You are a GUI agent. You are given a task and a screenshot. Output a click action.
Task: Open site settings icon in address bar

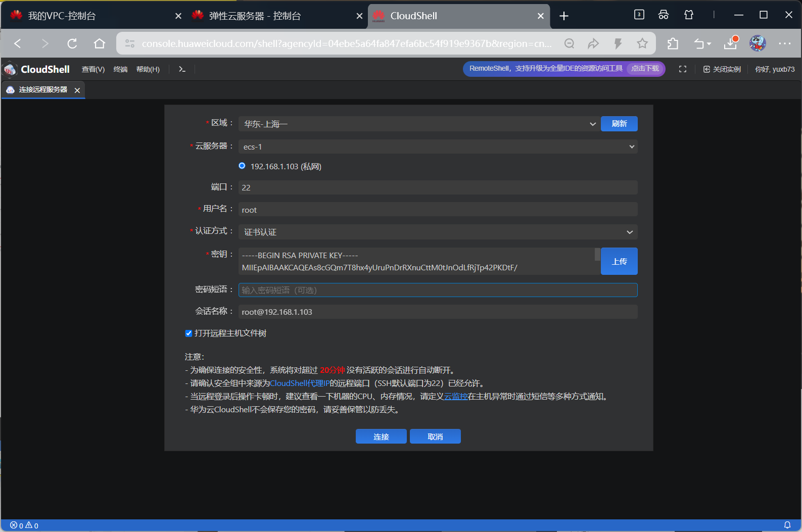coord(130,43)
